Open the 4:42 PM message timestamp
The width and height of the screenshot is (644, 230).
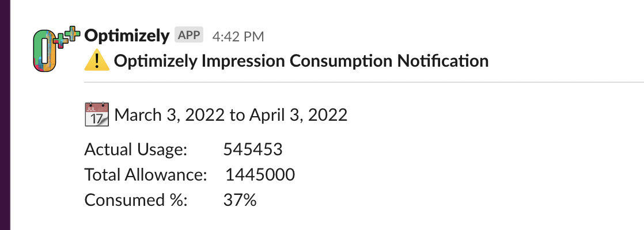tap(238, 36)
